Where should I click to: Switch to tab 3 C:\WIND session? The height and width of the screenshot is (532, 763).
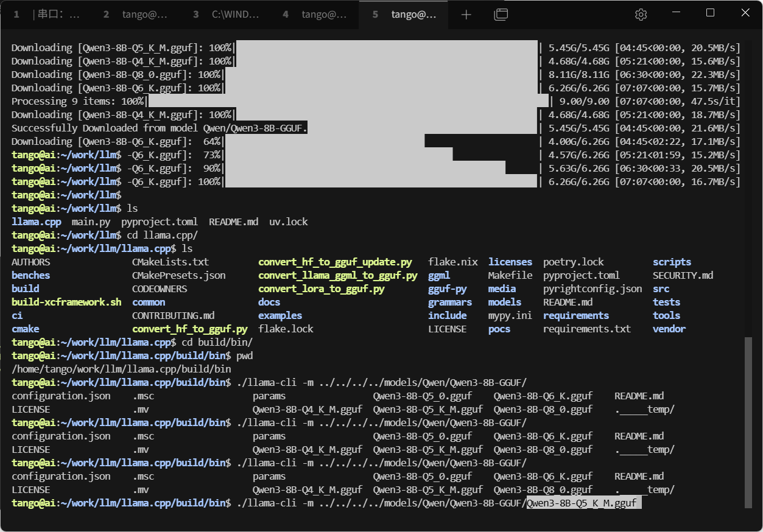[225, 15]
